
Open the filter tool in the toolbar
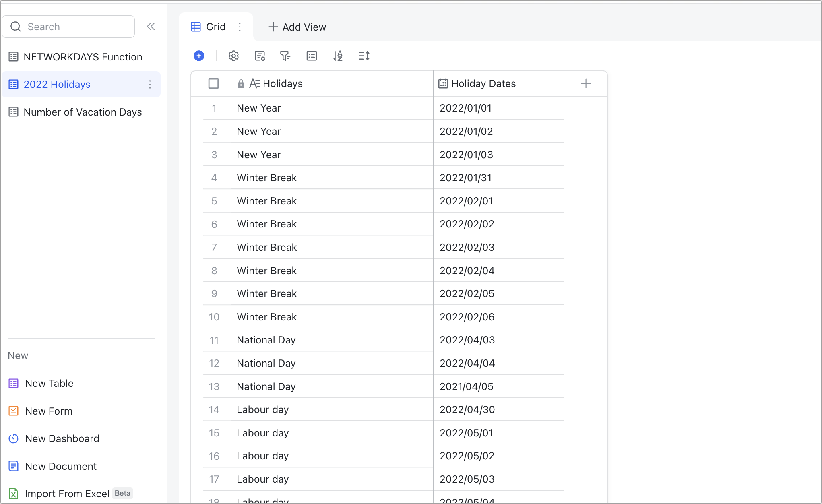coord(285,56)
